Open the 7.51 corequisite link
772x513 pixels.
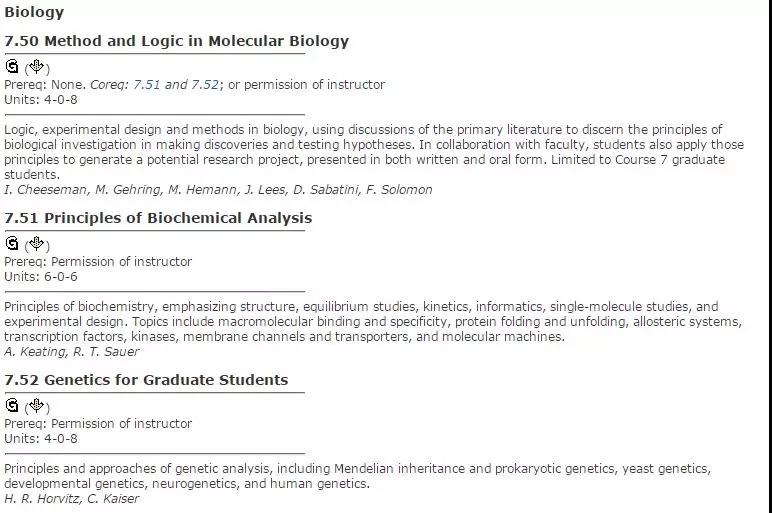coord(147,85)
